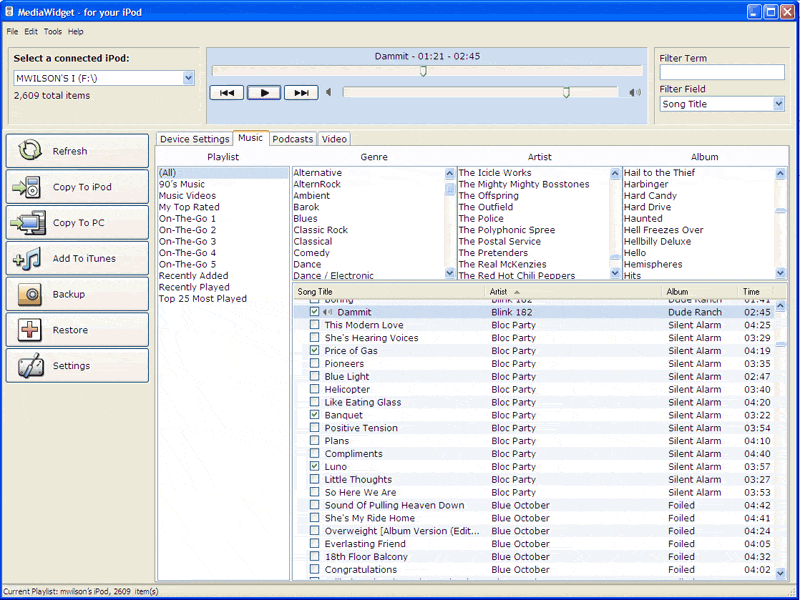Select the Top 25 Most Played playlist
800x600 pixels.
pos(203,298)
